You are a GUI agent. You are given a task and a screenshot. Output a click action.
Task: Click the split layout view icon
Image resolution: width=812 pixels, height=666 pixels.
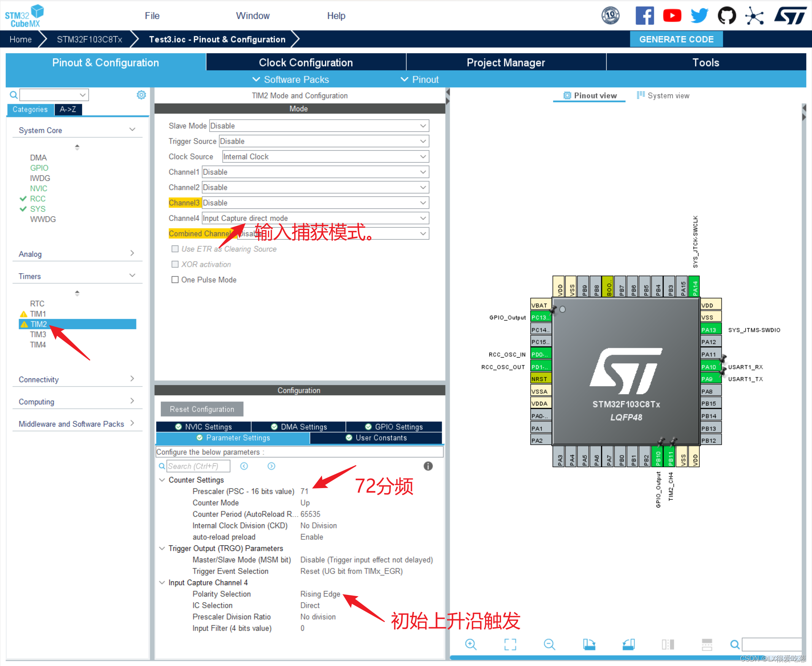pyautogui.click(x=707, y=644)
